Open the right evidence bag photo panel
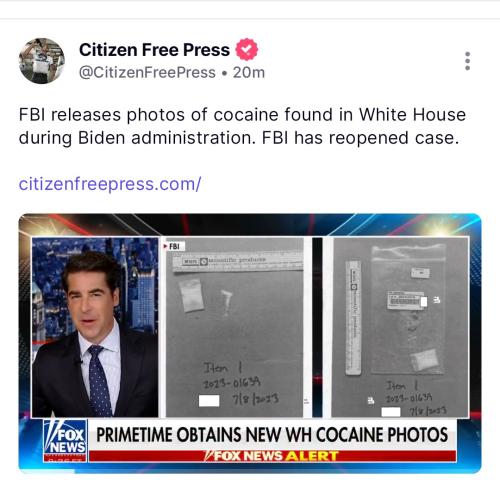 point(400,327)
